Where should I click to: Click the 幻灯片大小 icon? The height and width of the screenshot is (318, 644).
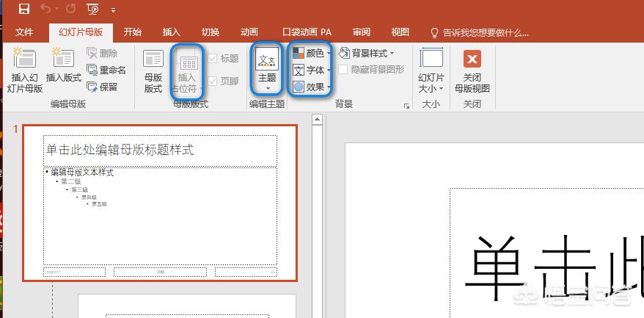click(431, 57)
